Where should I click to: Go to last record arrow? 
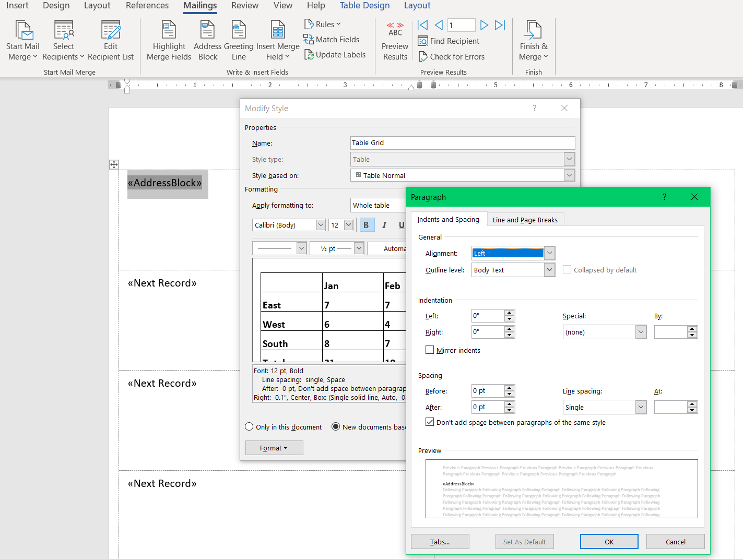500,25
